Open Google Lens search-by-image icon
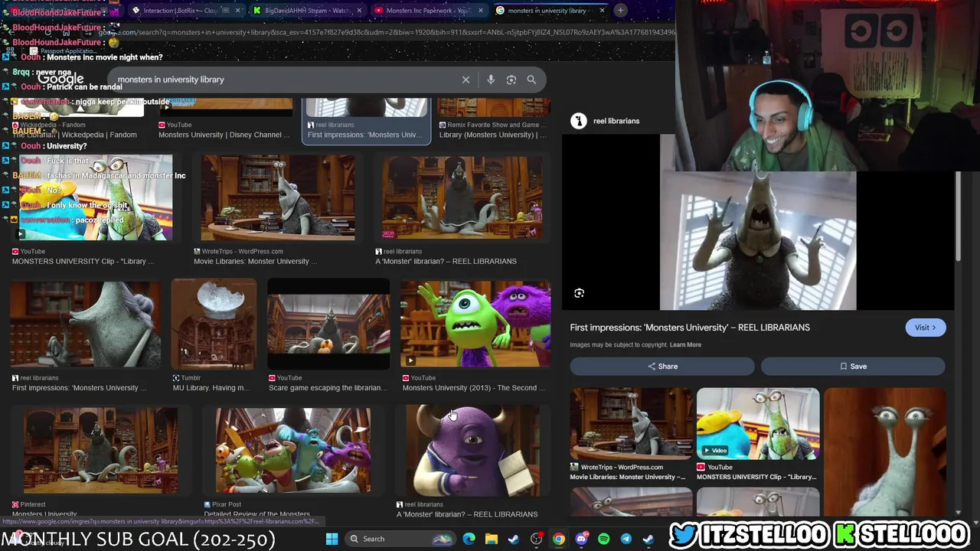The image size is (980, 551). [x=511, y=80]
